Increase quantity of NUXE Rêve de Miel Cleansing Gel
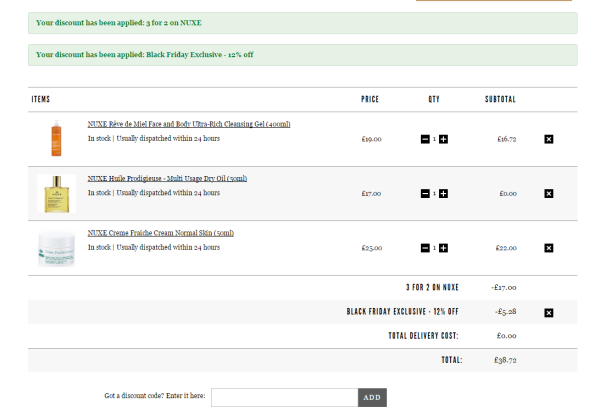Viewport: 600px width, 413px height. (x=443, y=139)
